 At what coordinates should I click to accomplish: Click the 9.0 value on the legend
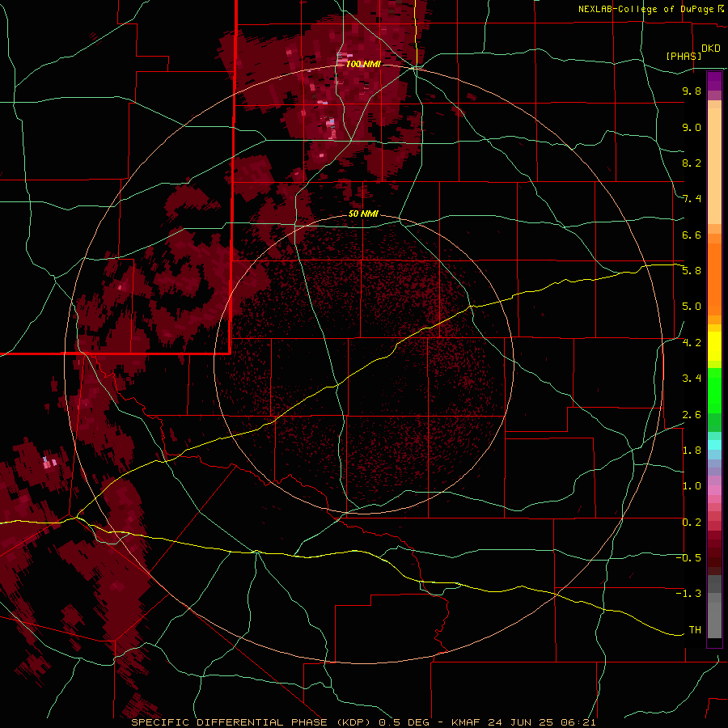coord(692,127)
